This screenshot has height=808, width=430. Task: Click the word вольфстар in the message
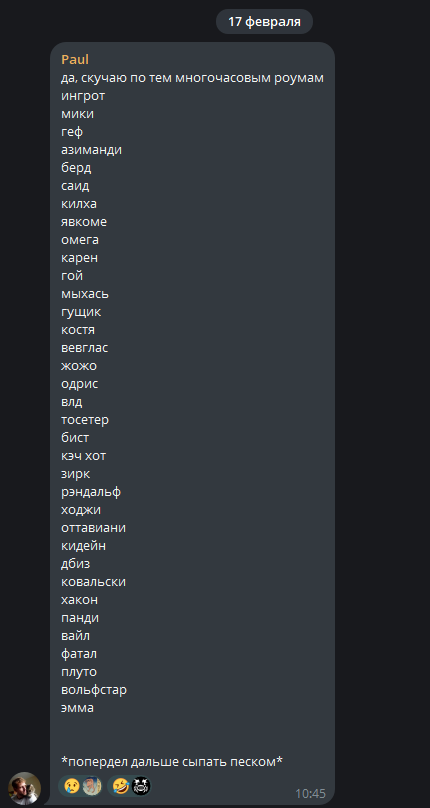[94, 689]
